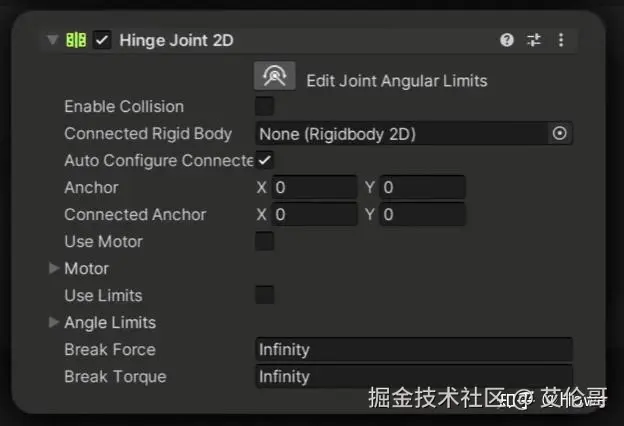The image size is (624, 426).
Task: Open the component help reference icon
Action: click(x=507, y=40)
